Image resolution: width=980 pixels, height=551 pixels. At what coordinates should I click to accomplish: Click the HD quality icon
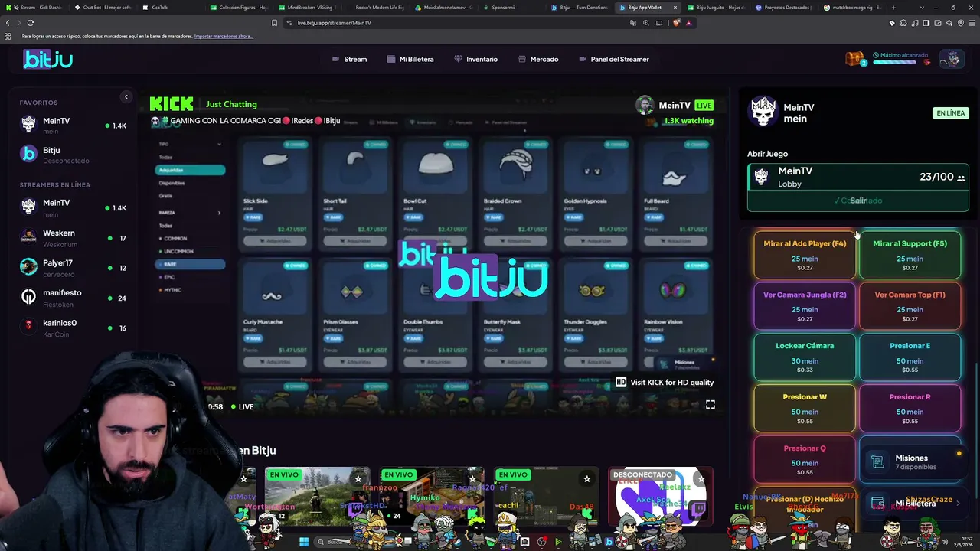click(621, 383)
